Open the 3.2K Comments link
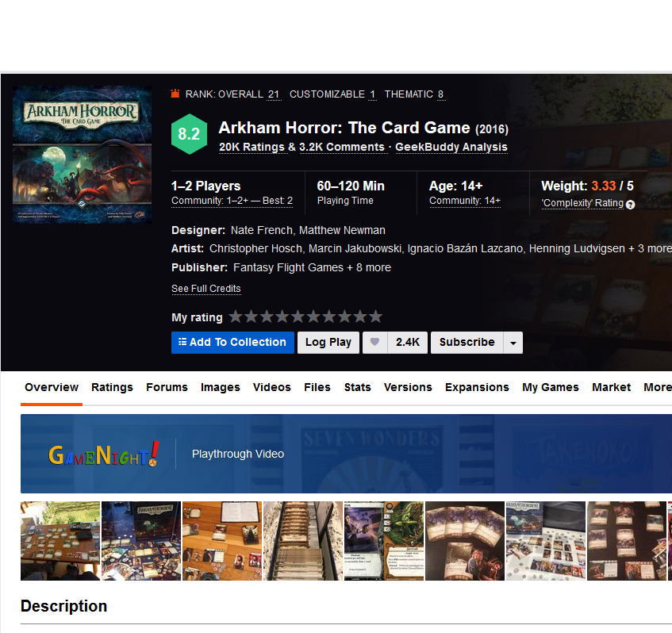 point(342,147)
